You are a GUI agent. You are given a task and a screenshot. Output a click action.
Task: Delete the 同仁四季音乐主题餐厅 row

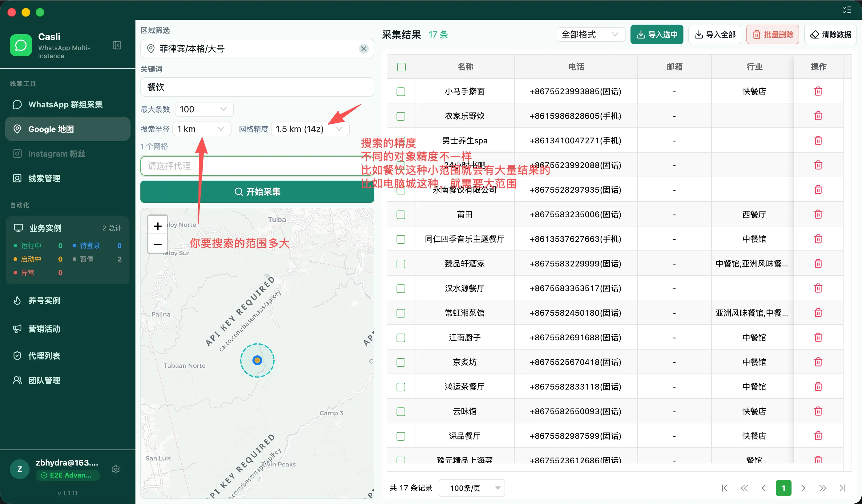click(818, 239)
